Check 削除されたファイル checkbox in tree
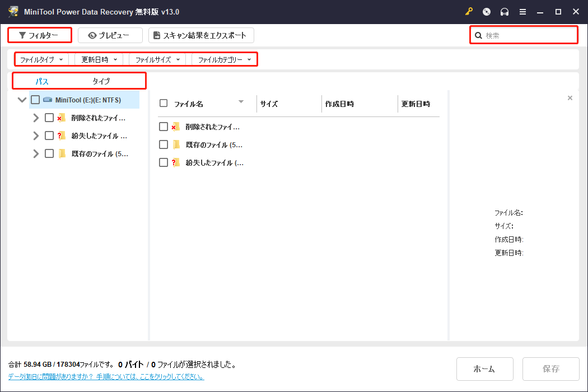Screen dimensions: 588x392 pyautogui.click(x=49, y=118)
